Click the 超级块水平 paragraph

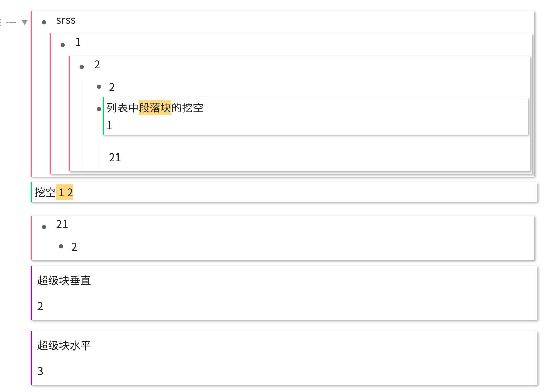(x=64, y=345)
